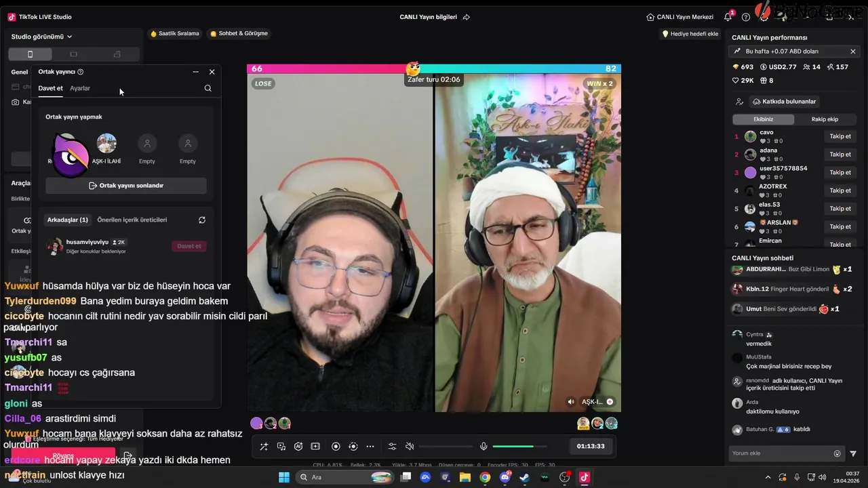
Task: Invite husamviyuviyu with Davet et
Action: (189, 246)
